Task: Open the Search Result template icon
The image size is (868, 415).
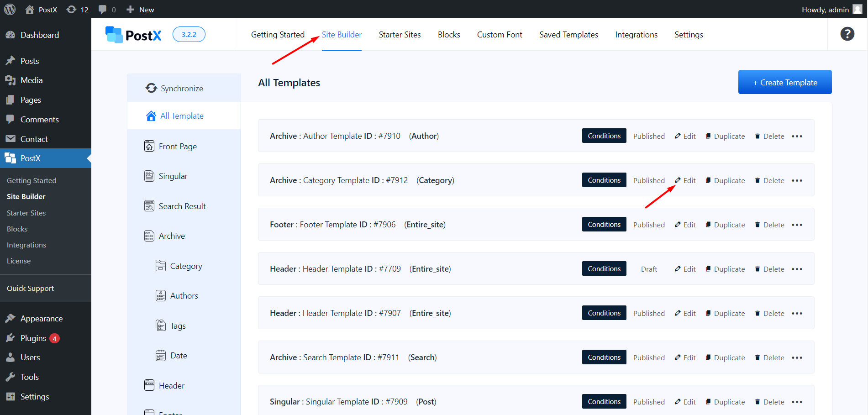Action: point(149,205)
